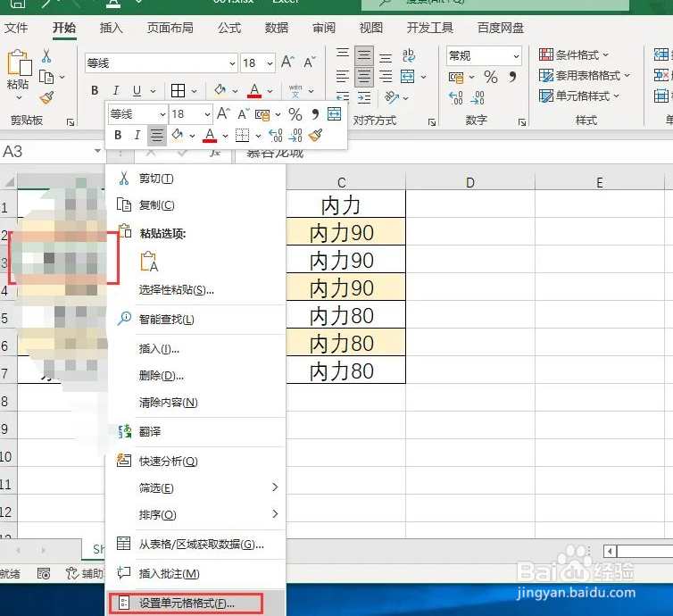Open the alignment group dialog launcher
673x616 pixels.
point(432,122)
